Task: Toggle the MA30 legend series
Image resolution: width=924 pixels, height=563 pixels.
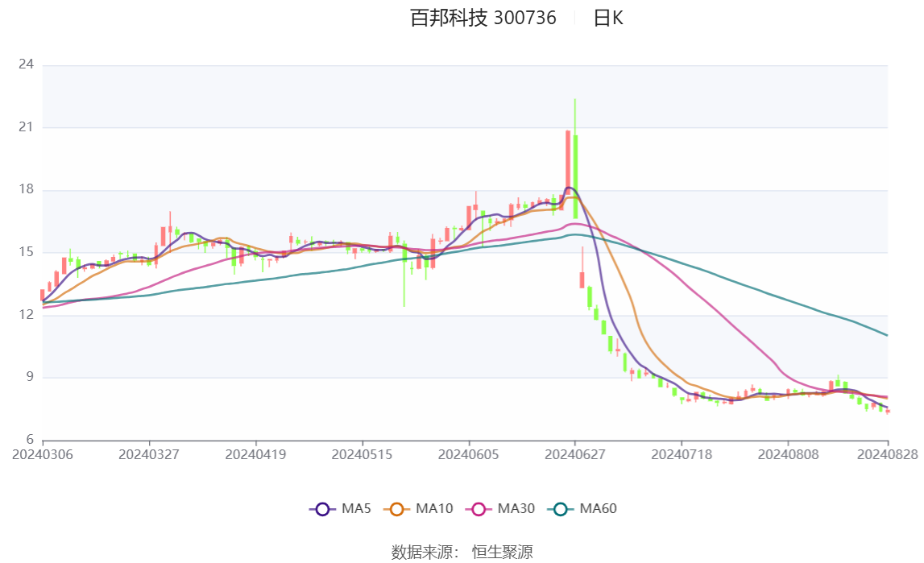Action: click(499, 509)
